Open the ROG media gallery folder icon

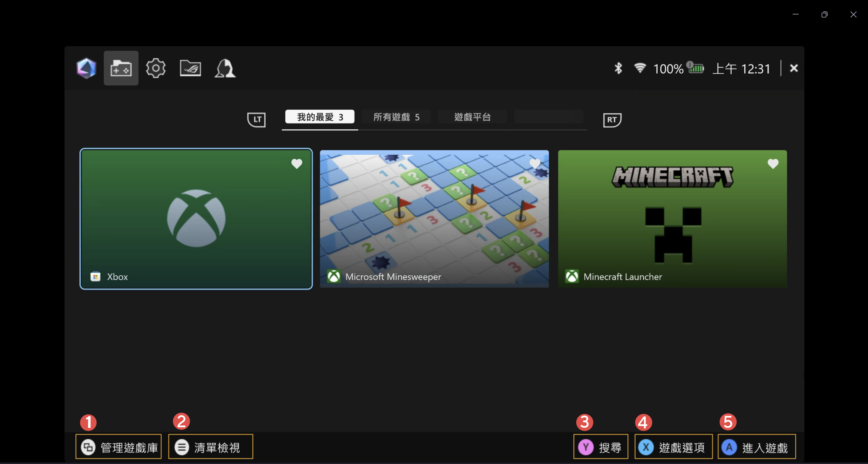pos(190,68)
